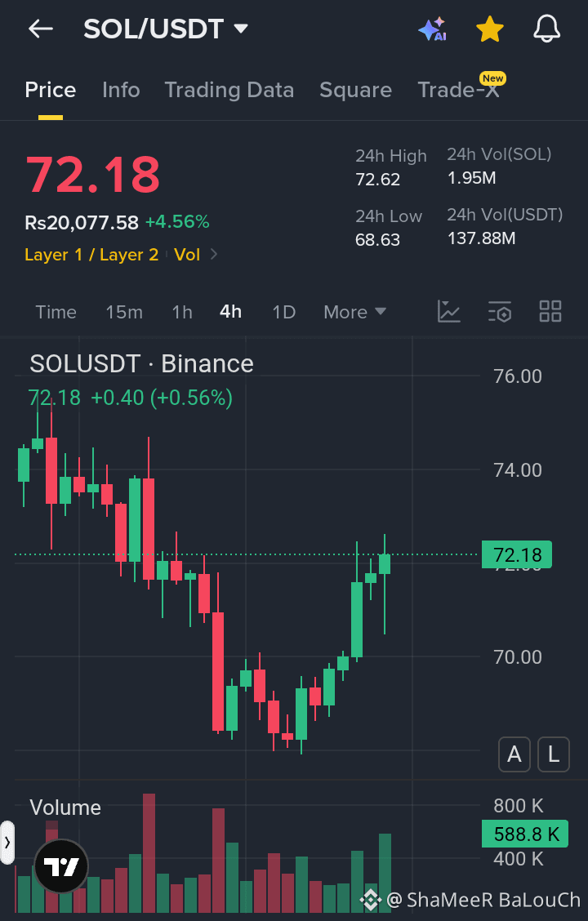
Task: Expand the side panel arrow handle
Action: tap(7, 843)
